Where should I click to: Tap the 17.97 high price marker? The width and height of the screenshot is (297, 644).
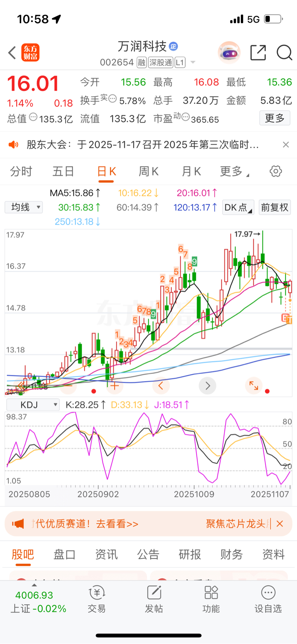(x=247, y=234)
